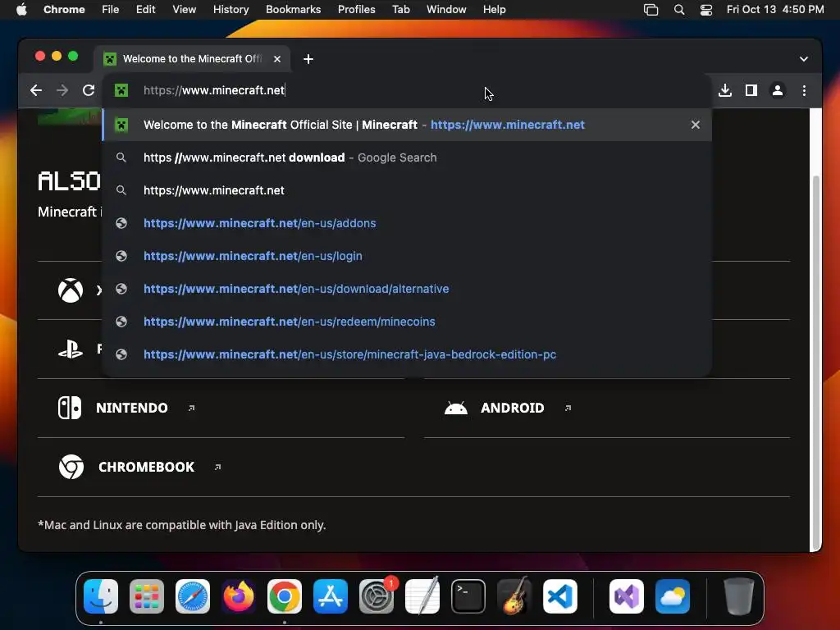The width and height of the screenshot is (840, 630).
Task: Open the View menu
Action: [184, 9]
